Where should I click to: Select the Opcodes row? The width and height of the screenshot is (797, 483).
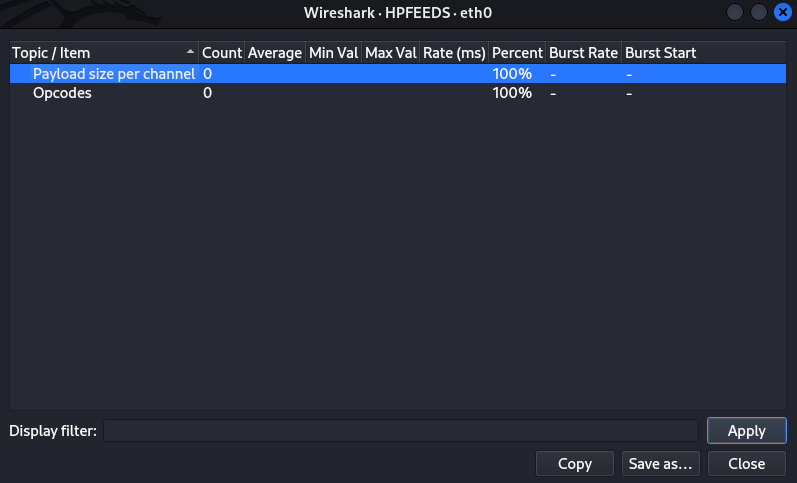[62, 93]
